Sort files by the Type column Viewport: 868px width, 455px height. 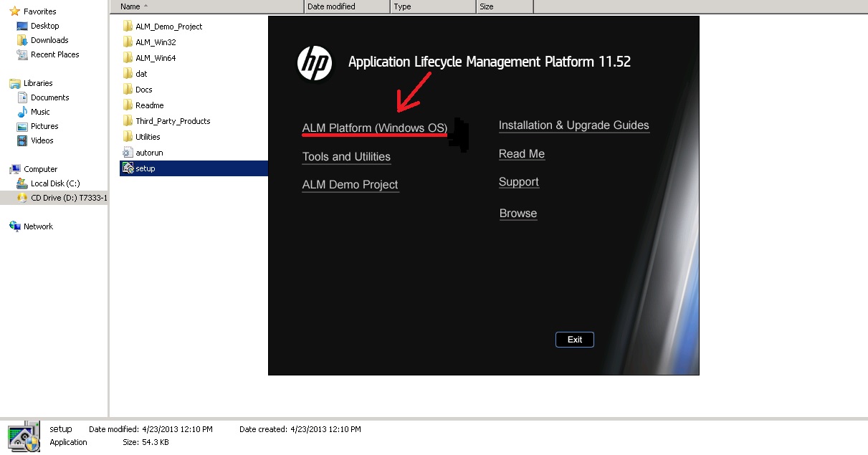point(433,6)
